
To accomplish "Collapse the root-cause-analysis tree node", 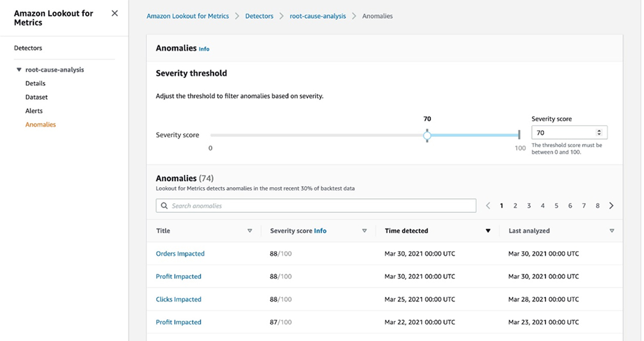I will coord(19,69).
